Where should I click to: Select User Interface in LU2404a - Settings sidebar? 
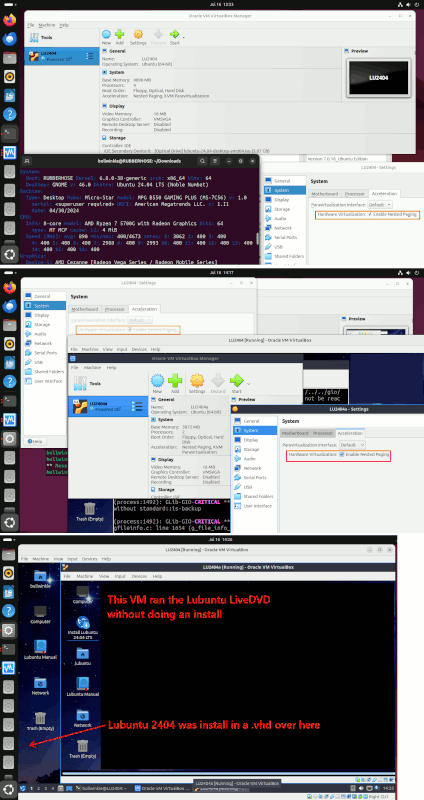(x=257, y=506)
